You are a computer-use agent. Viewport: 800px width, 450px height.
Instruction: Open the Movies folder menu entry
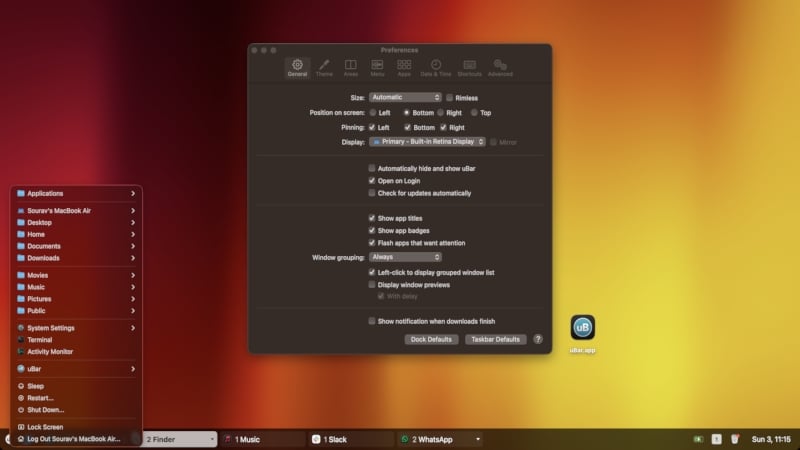(x=76, y=275)
